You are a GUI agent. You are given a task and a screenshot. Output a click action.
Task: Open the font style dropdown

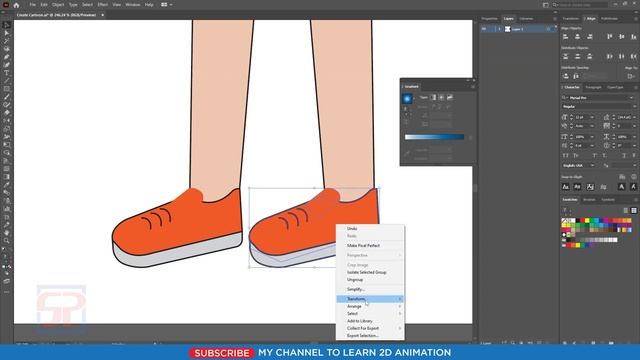[634, 107]
